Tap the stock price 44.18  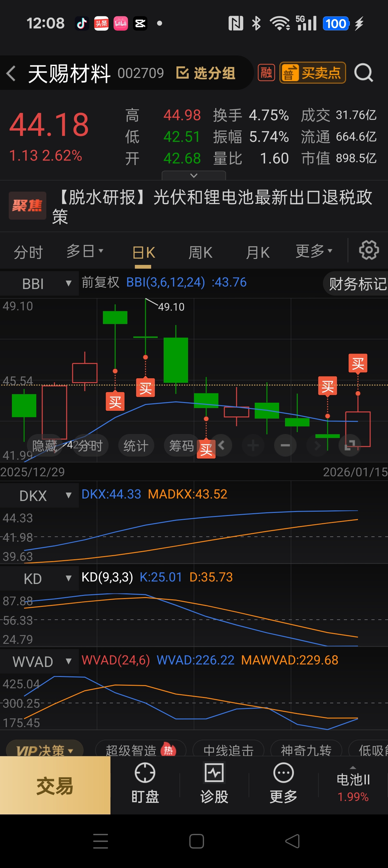coord(49,124)
